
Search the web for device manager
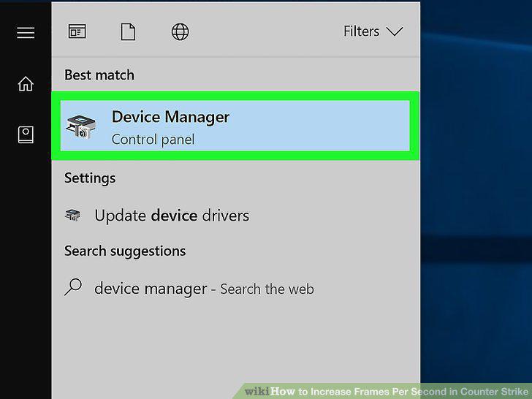point(235,289)
